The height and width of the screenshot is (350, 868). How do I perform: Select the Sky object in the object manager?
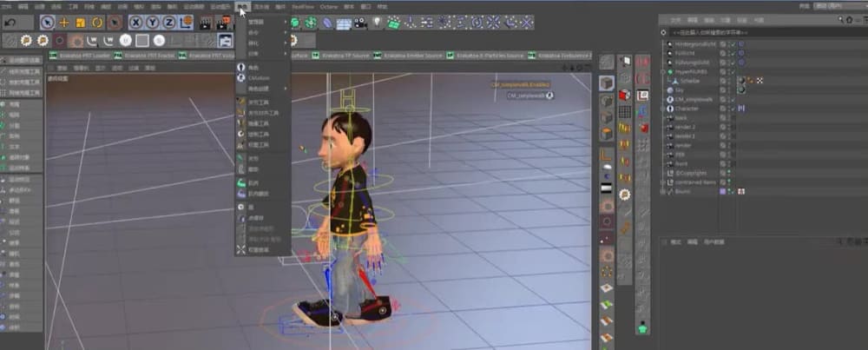coord(678,89)
